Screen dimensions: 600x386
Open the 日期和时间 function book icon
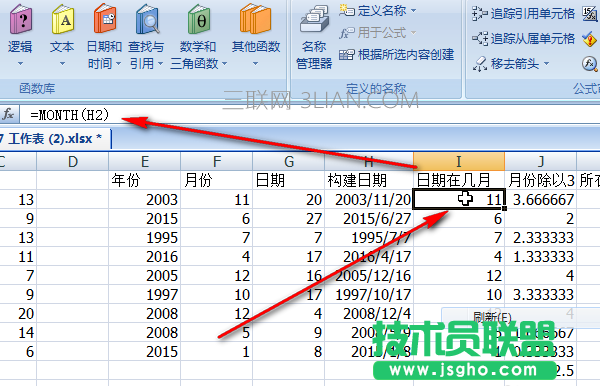click(x=104, y=18)
